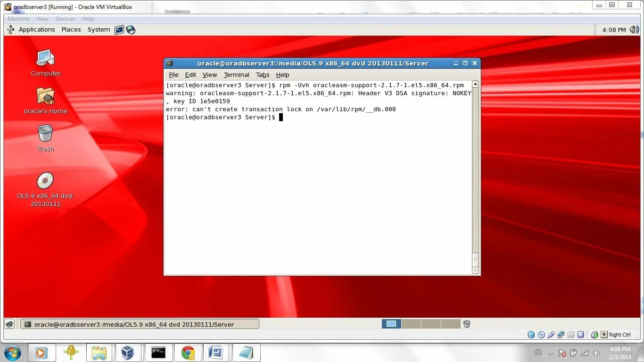Switch to VirtualBox cube taskbar icon

128,353
